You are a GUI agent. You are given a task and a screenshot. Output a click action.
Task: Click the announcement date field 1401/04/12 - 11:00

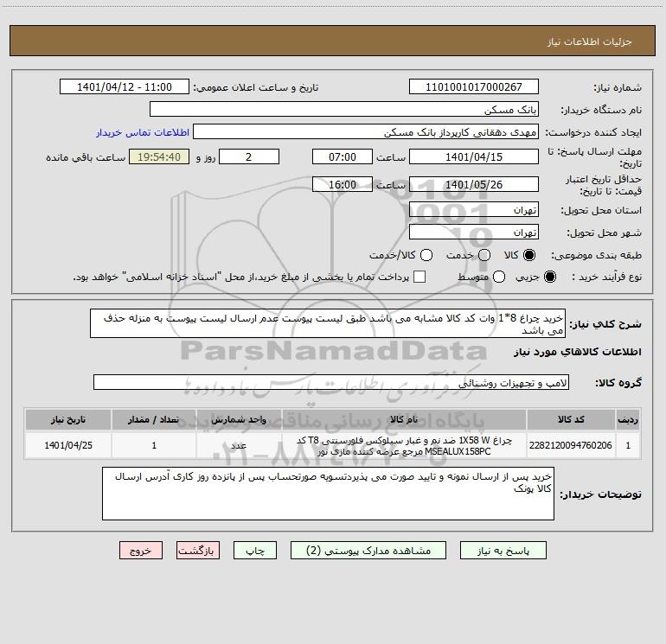[125, 87]
